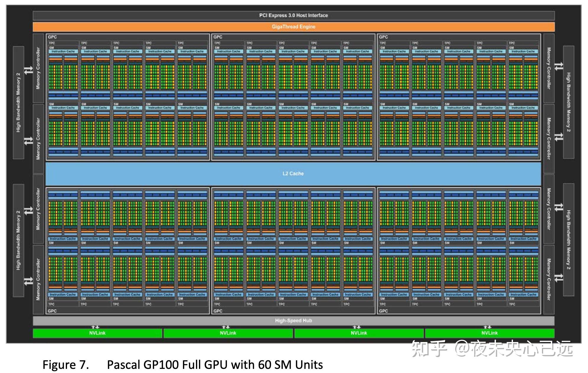Click the top-left Memory Controller block
The image size is (588, 373).
(38, 68)
